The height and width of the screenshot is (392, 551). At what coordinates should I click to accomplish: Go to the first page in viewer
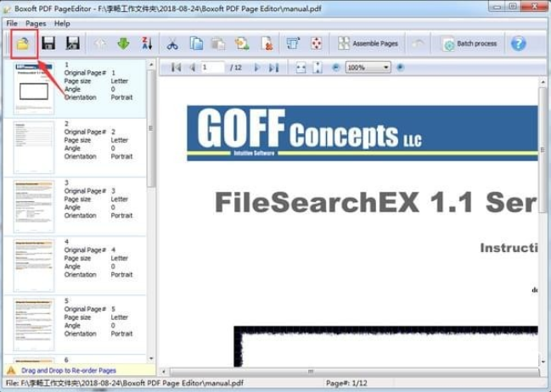pyautogui.click(x=176, y=67)
